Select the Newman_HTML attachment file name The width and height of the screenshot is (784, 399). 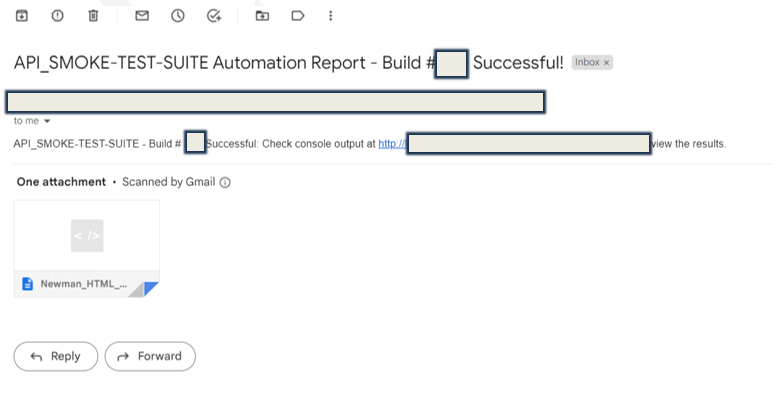[x=84, y=284]
